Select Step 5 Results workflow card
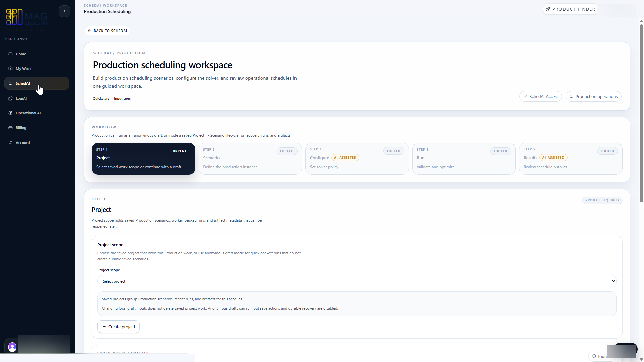 (x=571, y=159)
